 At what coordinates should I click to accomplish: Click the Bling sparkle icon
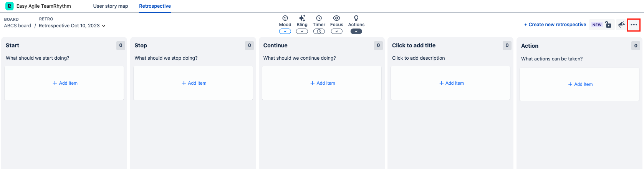302,18
